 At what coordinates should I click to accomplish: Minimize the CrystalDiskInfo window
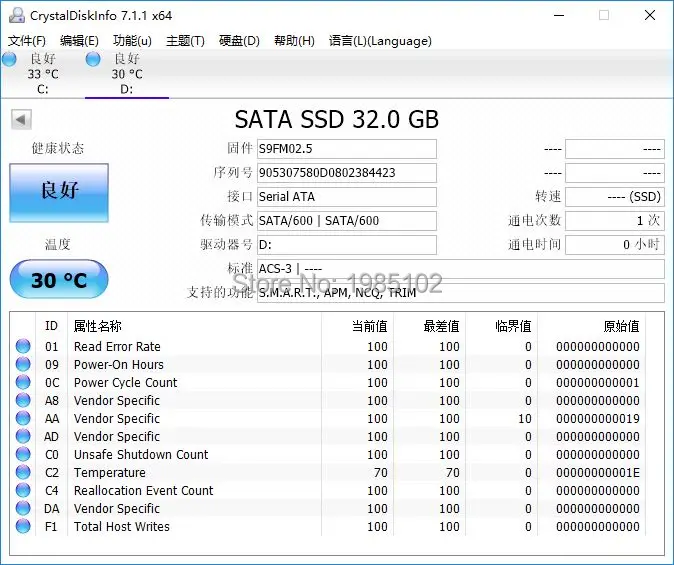click(559, 15)
